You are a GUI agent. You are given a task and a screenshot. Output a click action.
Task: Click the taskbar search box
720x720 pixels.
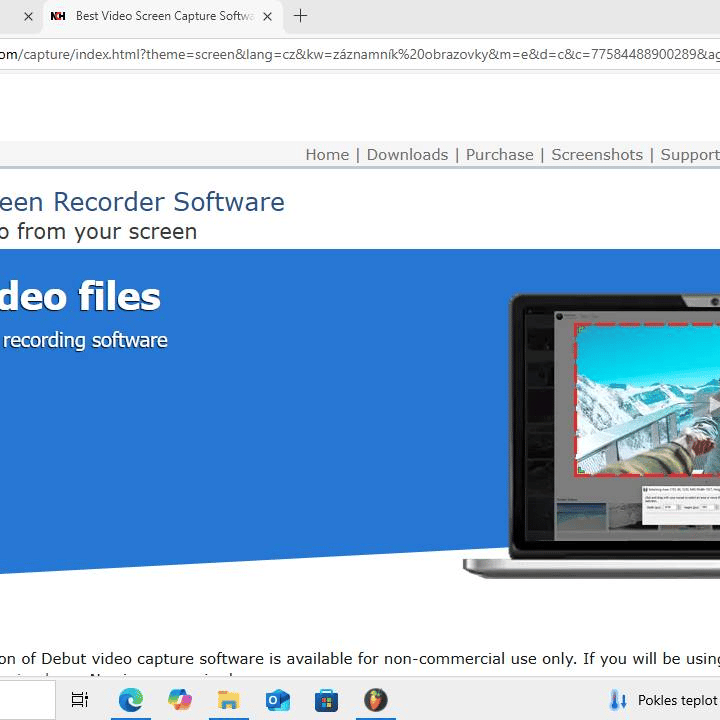click(28, 700)
